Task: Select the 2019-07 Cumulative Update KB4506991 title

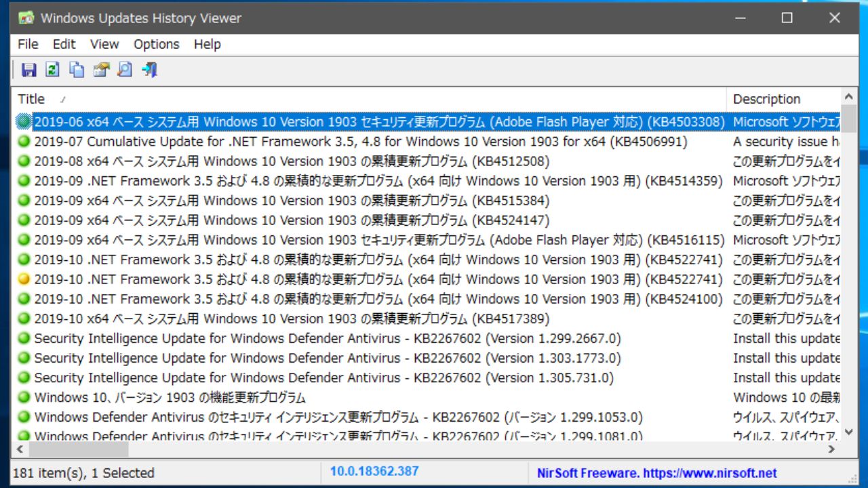Action: 361,142
